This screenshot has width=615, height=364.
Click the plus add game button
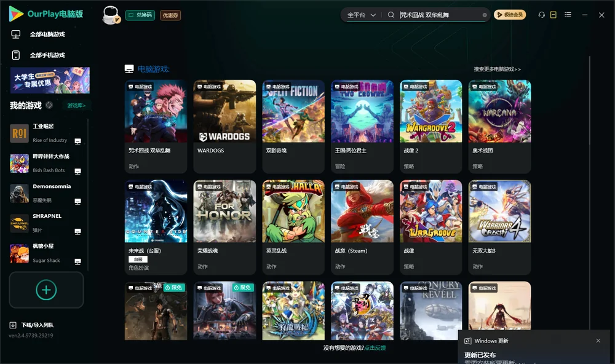[x=46, y=290]
